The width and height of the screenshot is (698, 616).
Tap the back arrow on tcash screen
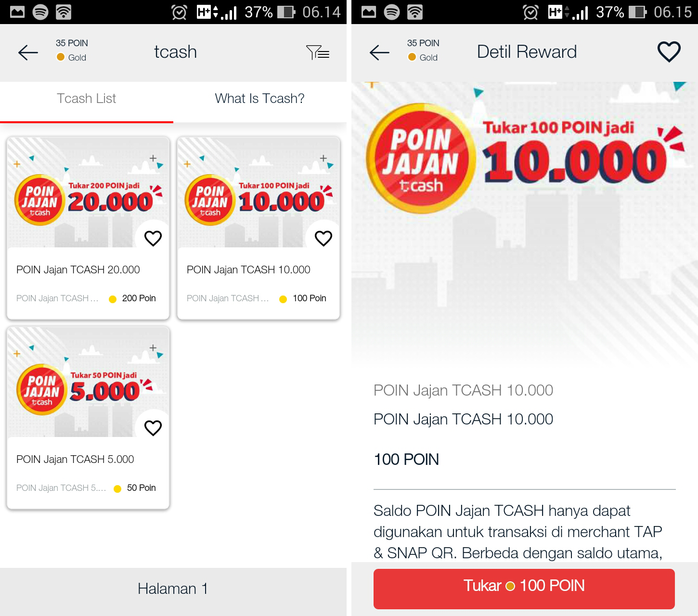pyautogui.click(x=28, y=52)
